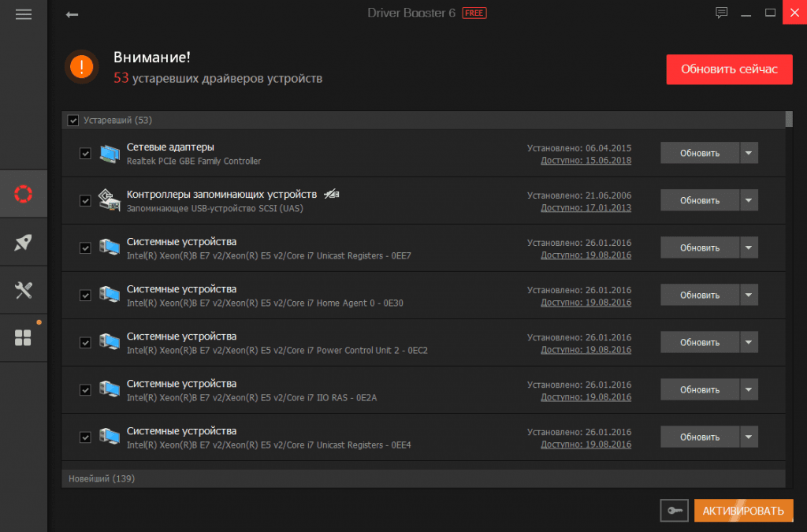Open Доступно: 15.06.2018 link for Realtek

[x=586, y=161]
